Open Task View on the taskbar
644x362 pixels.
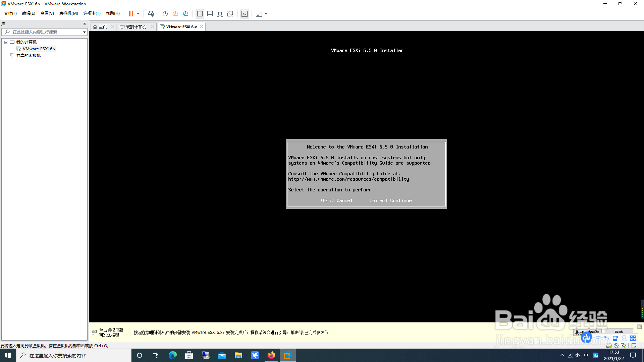pyautogui.click(x=156, y=355)
